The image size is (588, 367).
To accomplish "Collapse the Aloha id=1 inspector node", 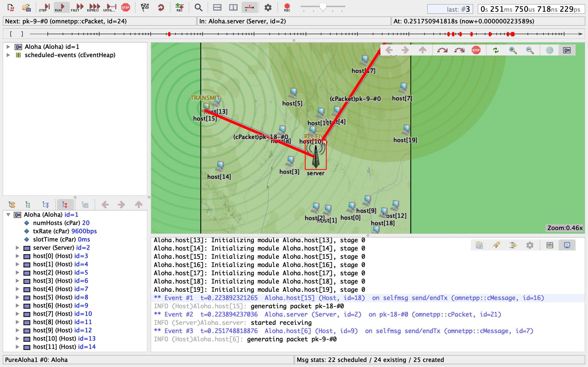I will tap(8, 214).
